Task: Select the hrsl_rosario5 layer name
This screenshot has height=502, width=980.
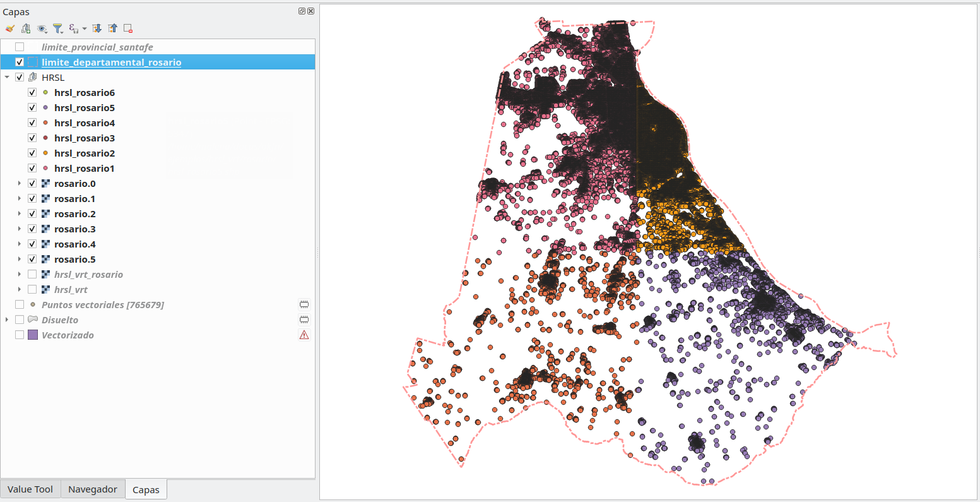Action: [85, 108]
